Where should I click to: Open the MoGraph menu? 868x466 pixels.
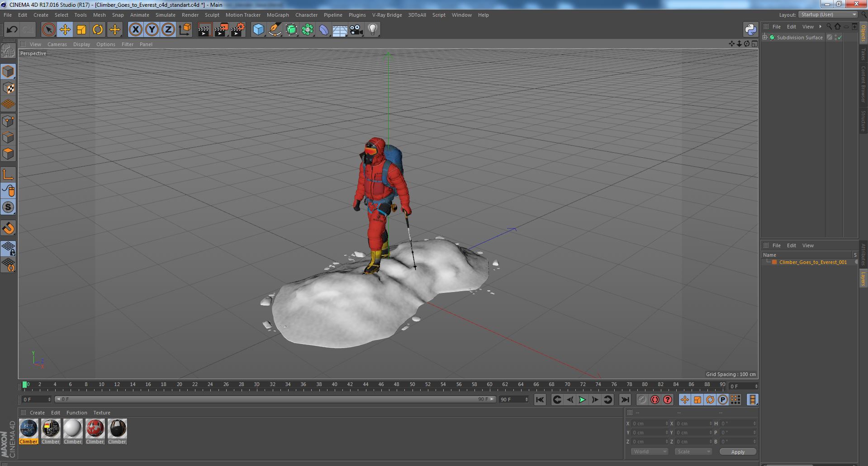[278, 15]
